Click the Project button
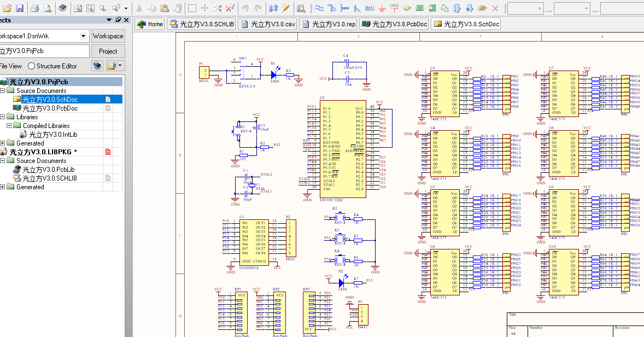 point(108,51)
